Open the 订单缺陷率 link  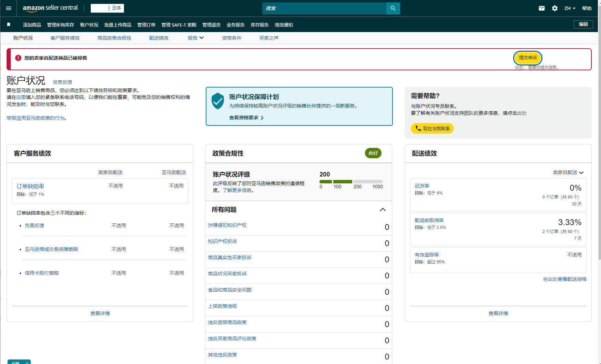[30, 186]
